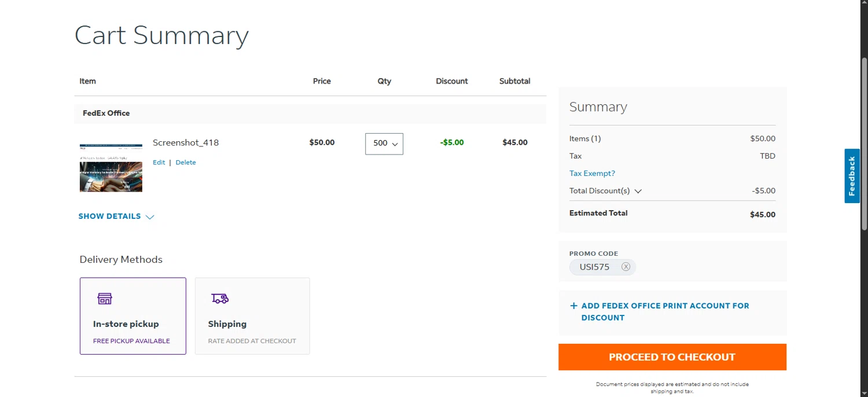Viewport: 868px width, 397px height.
Task: Select Shipping delivery method
Action: [x=252, y=316]
